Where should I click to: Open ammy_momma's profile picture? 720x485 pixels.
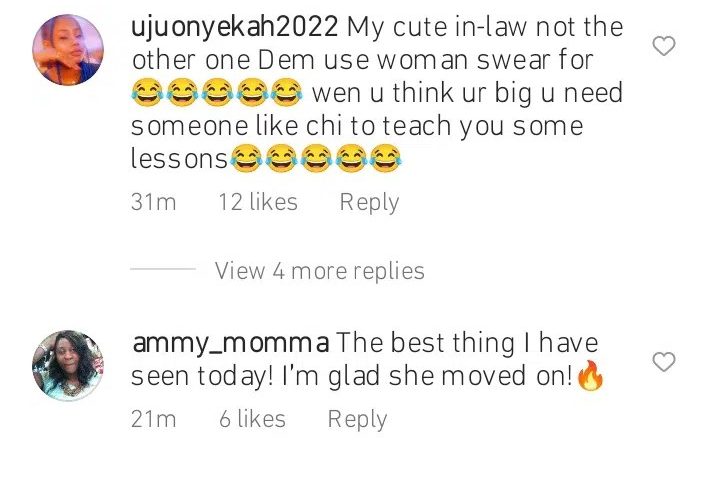tap(68, 365)
